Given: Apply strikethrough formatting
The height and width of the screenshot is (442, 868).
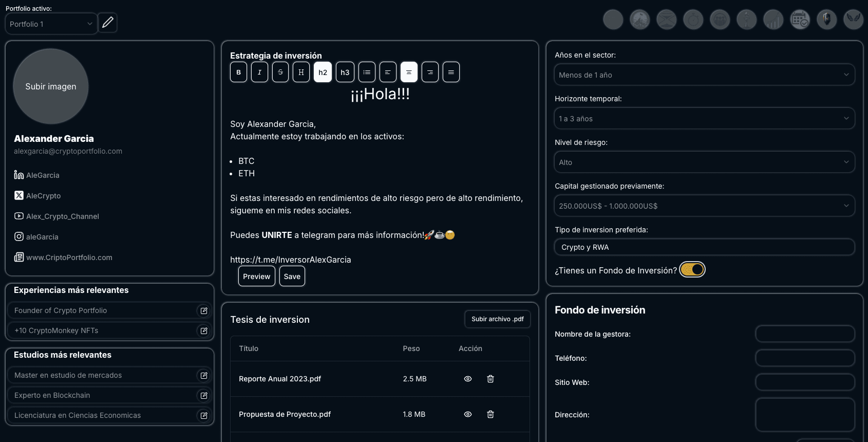Looking at the screenshot, I should 280,72.
